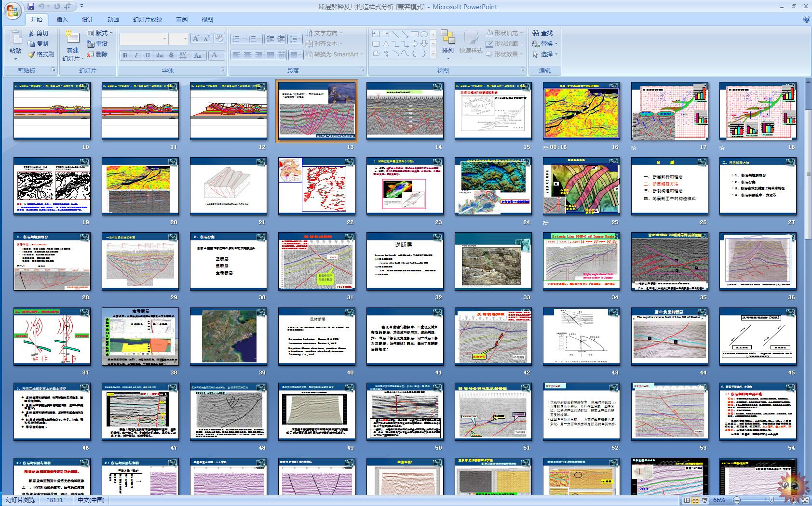The width and height of the screenshot is (812, 506).
Task: Open the Layout (版式) dropdown
Action: pyautogui.click(x=100, y=33)
